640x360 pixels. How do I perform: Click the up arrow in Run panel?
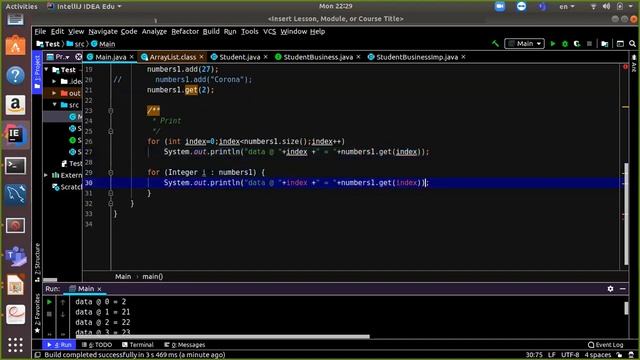point(63,302)
